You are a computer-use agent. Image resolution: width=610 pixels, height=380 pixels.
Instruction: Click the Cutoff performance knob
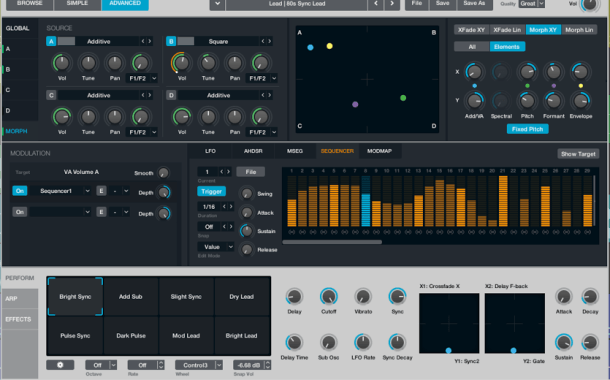coord(329,297)
